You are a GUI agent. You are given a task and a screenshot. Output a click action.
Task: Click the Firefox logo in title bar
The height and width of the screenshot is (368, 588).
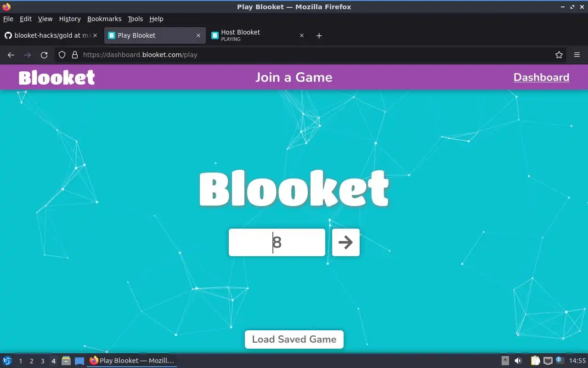tap(6, 7)
